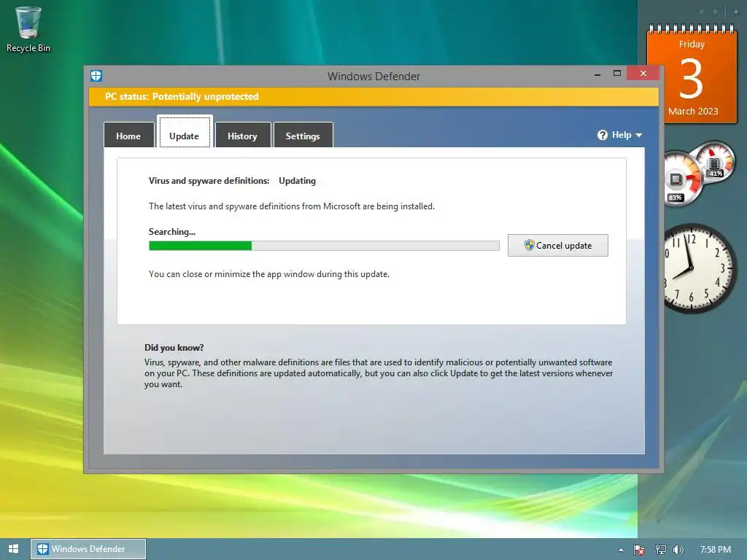The width and height of the screenshot is (747, 560).
Task: Click the sidebar add gadget plus icon
Action: pos(735,12)
